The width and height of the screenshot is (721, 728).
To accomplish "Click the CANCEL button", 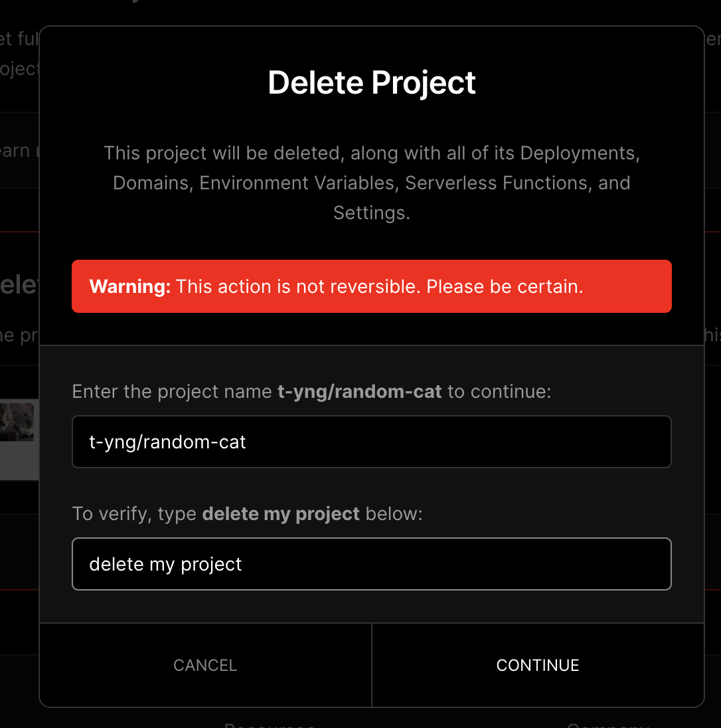I will [x=205, y=665].
